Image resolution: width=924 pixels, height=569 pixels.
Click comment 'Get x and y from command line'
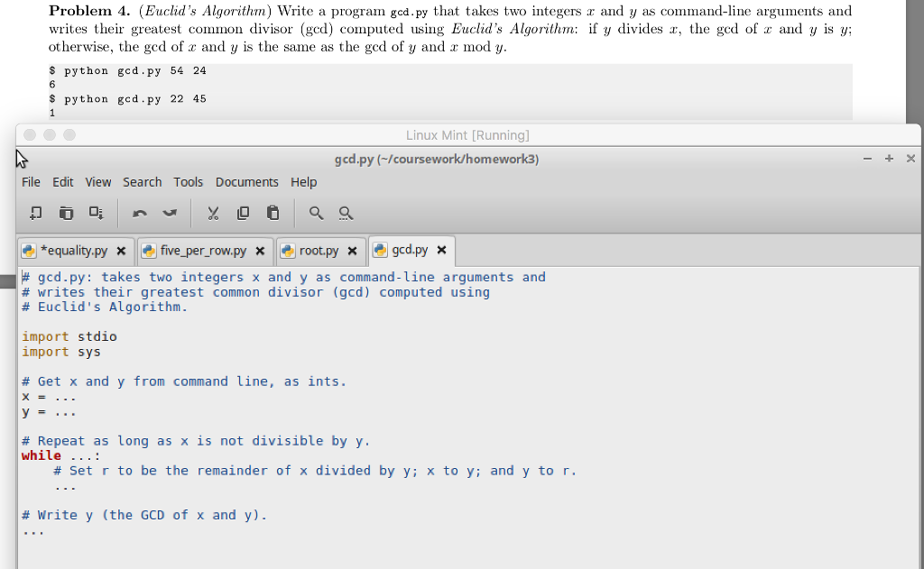tap(184, 381)
